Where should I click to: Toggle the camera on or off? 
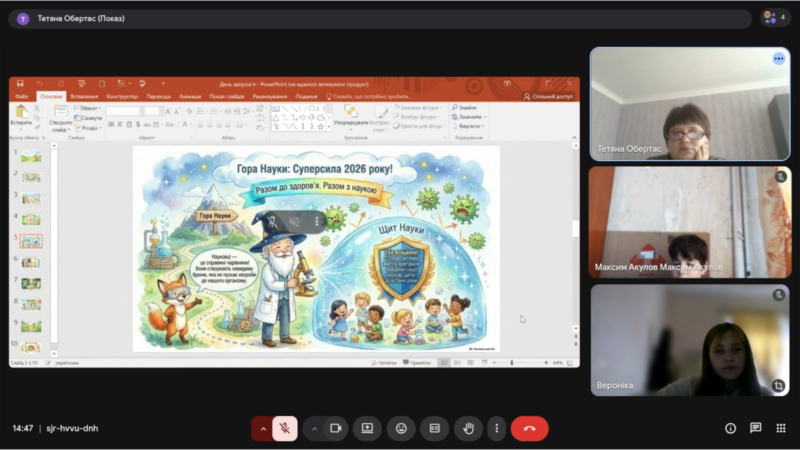coord(336,428)
